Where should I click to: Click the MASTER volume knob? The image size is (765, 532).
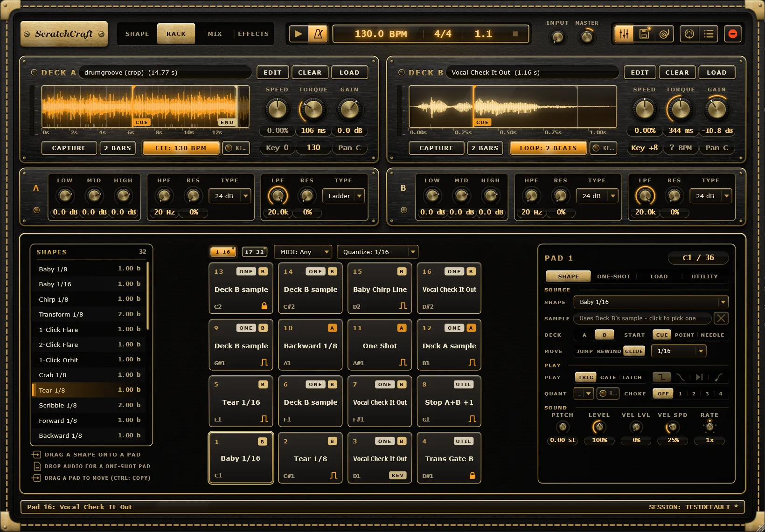point(587,37)
